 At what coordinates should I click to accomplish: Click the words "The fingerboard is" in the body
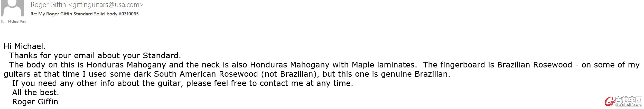459,65
